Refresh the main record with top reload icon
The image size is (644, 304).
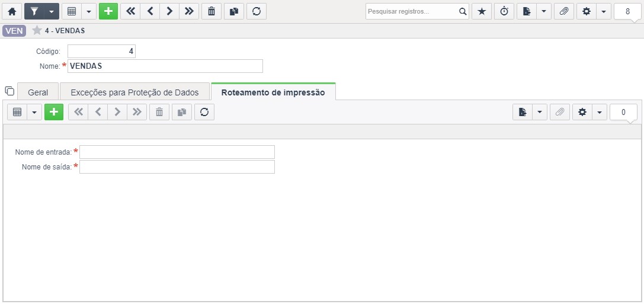pos(257,11)
